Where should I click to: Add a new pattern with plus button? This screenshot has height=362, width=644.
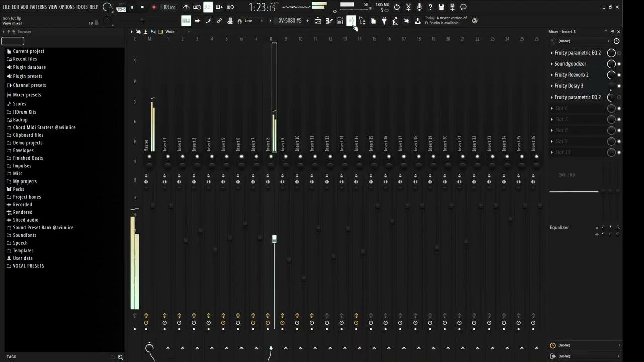pos(308,21)
